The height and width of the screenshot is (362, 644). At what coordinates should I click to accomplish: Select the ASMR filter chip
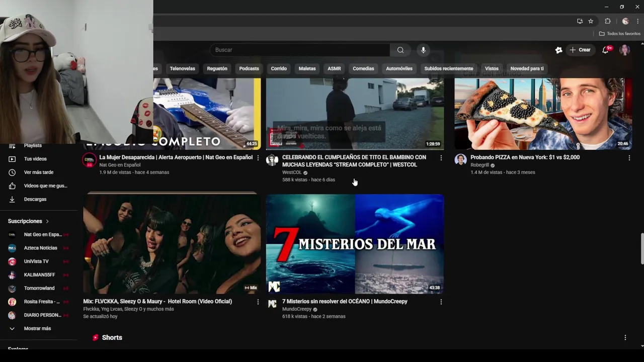pos(334,68)
